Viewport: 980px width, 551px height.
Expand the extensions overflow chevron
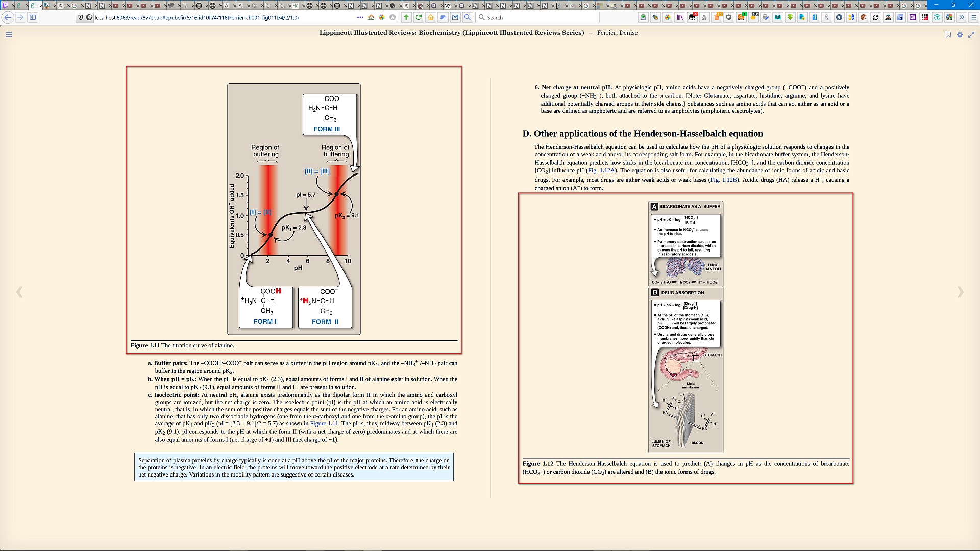coord(962,17)
